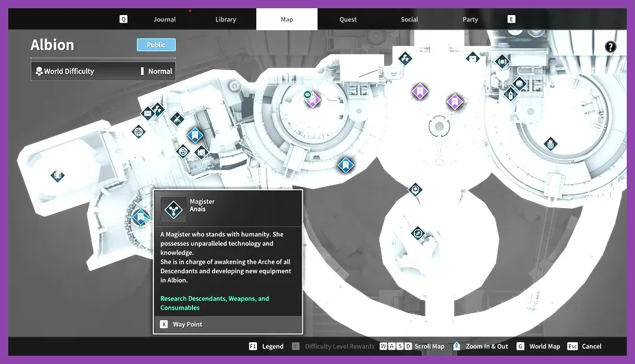The width and height of the screenshot is (635, 364).
Task: Open the F1 Legend
Action: point(266,347)
